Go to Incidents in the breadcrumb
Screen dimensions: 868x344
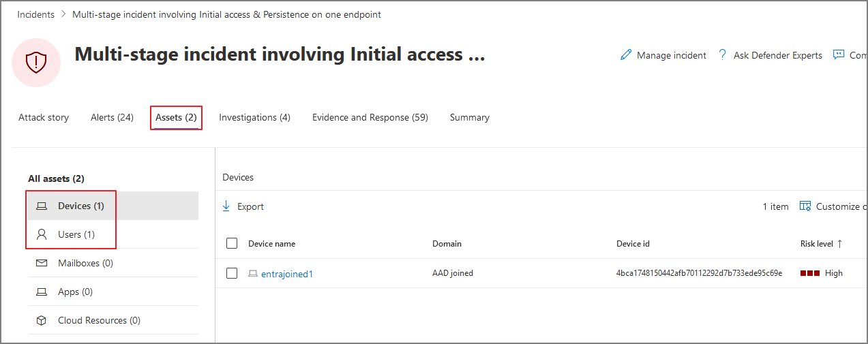pos(36,14)
